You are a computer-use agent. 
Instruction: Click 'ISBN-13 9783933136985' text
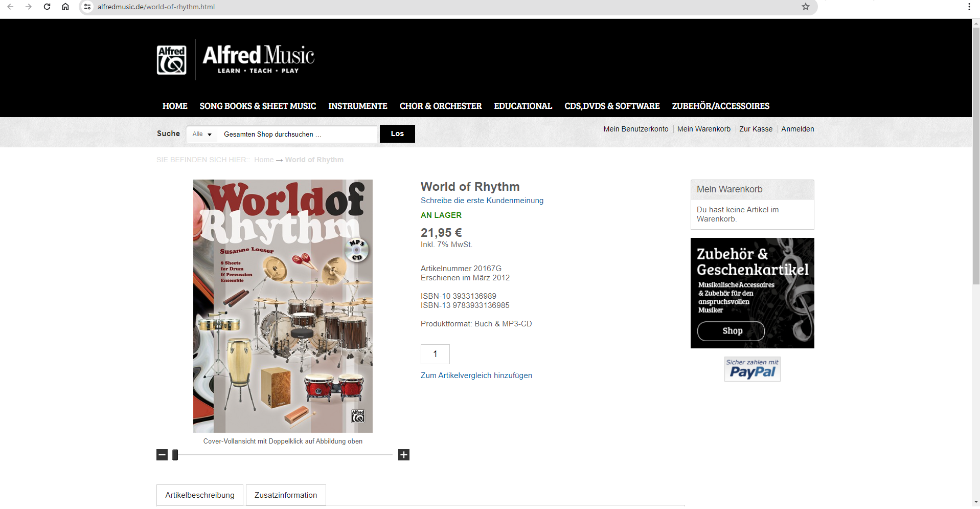[x=465, y=305]
